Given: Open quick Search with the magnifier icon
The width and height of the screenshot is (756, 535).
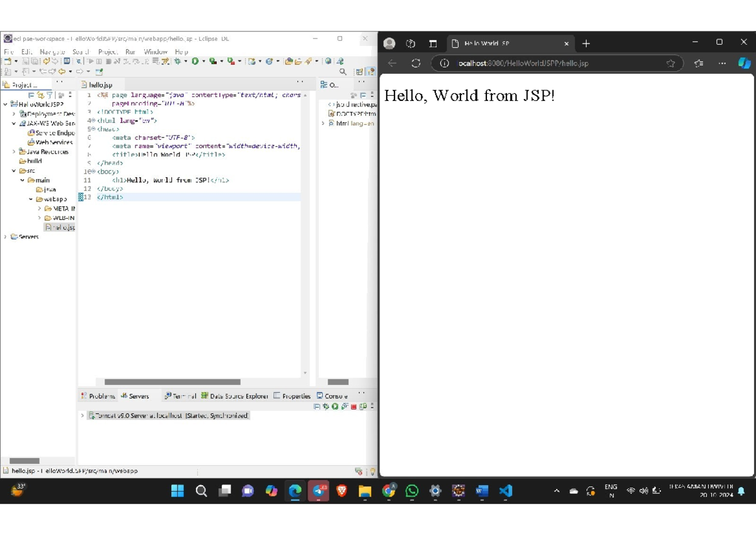Looking at the screenshot, I should coord(343,71).
